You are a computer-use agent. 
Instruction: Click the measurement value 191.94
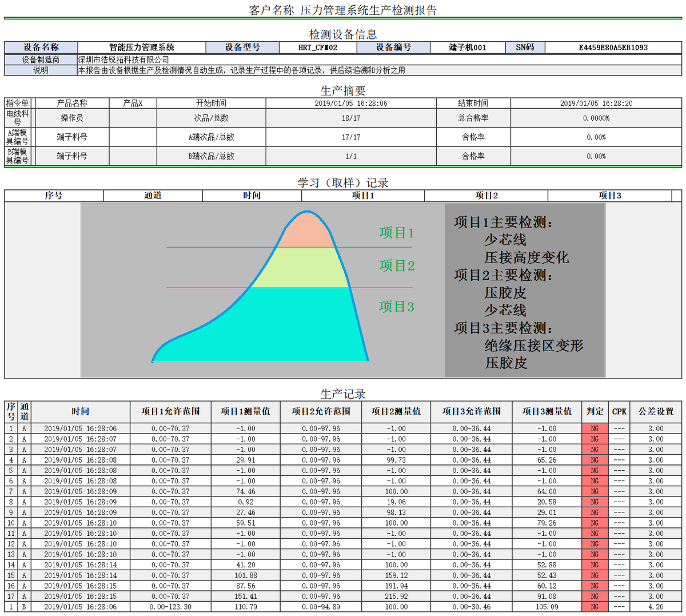point(396,586)
